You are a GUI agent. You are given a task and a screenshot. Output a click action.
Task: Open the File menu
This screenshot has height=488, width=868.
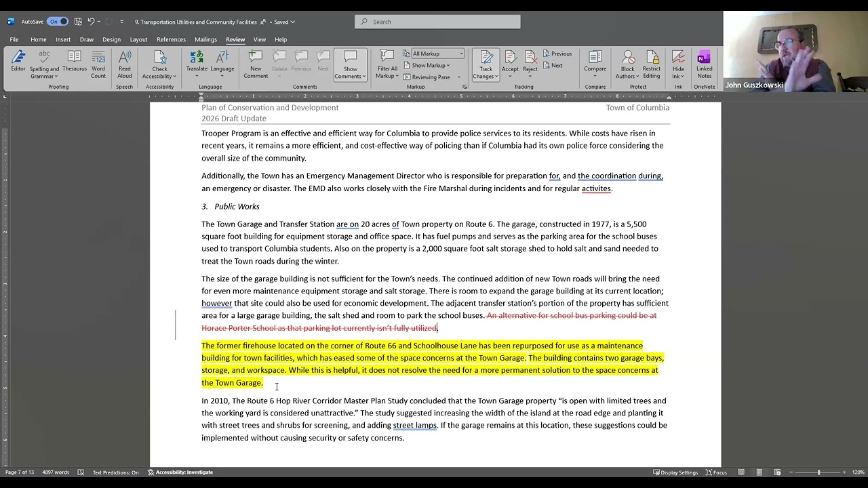[14, 39]
